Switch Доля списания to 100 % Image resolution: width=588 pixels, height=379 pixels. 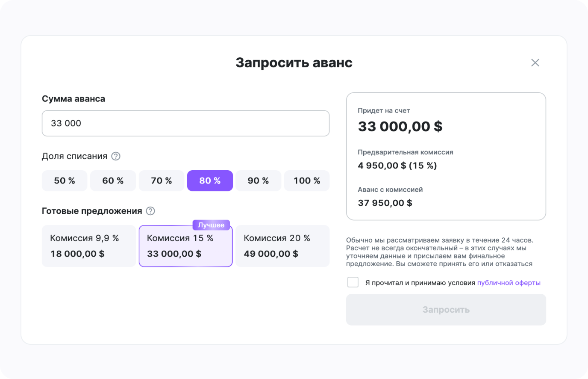(307, 181)
